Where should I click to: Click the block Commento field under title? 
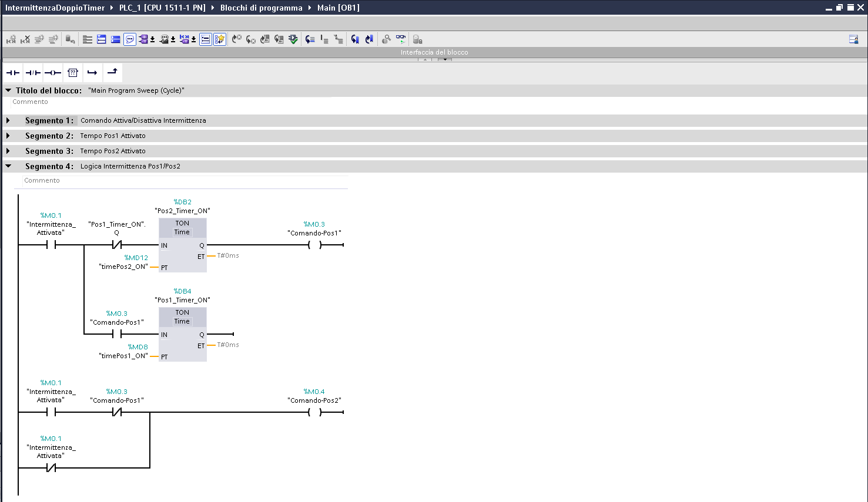click(170, 102)
